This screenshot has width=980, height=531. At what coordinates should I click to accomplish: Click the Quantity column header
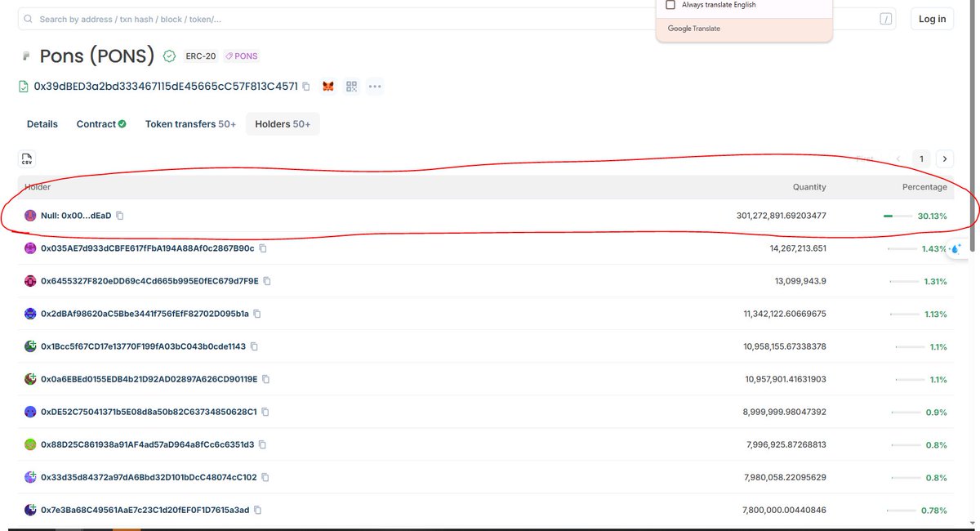[x=809, y=187]
